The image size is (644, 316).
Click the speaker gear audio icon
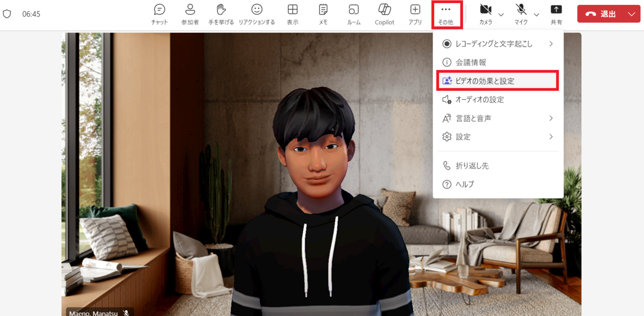(447, 99)
